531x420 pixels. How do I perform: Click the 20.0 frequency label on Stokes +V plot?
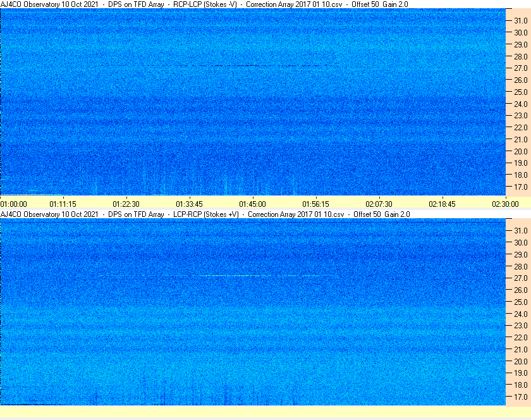click(x=521, y=362)
